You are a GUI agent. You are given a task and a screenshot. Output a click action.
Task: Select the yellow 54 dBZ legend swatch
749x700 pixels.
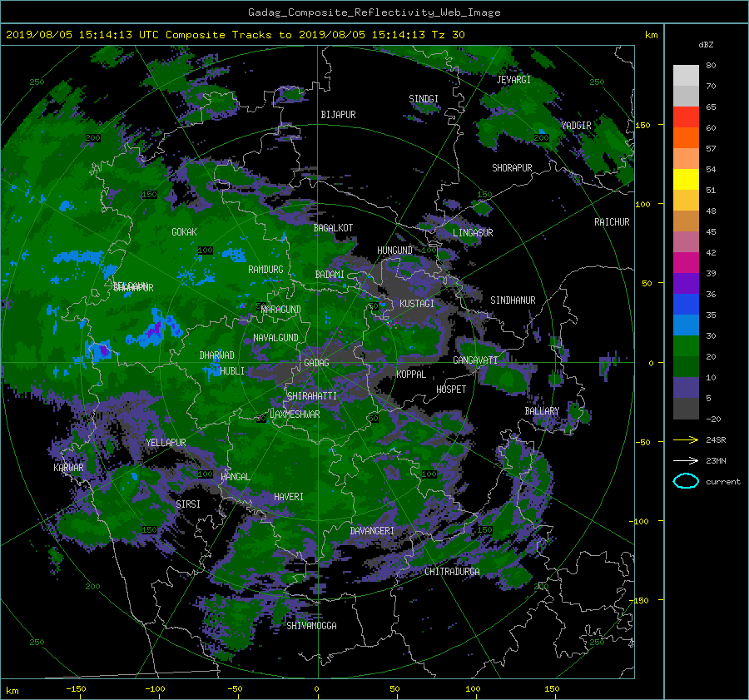click(686, 179)
